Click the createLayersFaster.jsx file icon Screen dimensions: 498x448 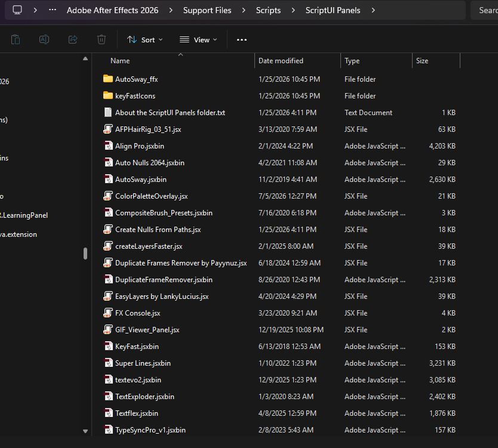click(108, 246)
